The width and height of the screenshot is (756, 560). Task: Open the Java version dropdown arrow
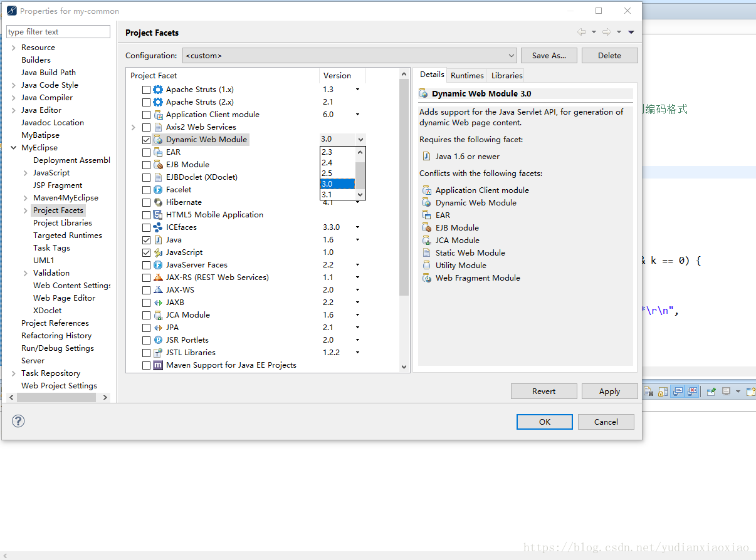pos(358,240)
